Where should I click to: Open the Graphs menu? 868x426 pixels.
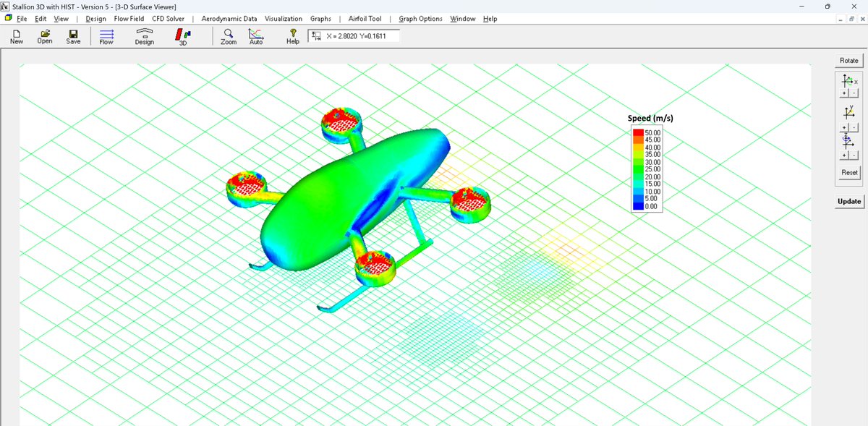(320, 19)
